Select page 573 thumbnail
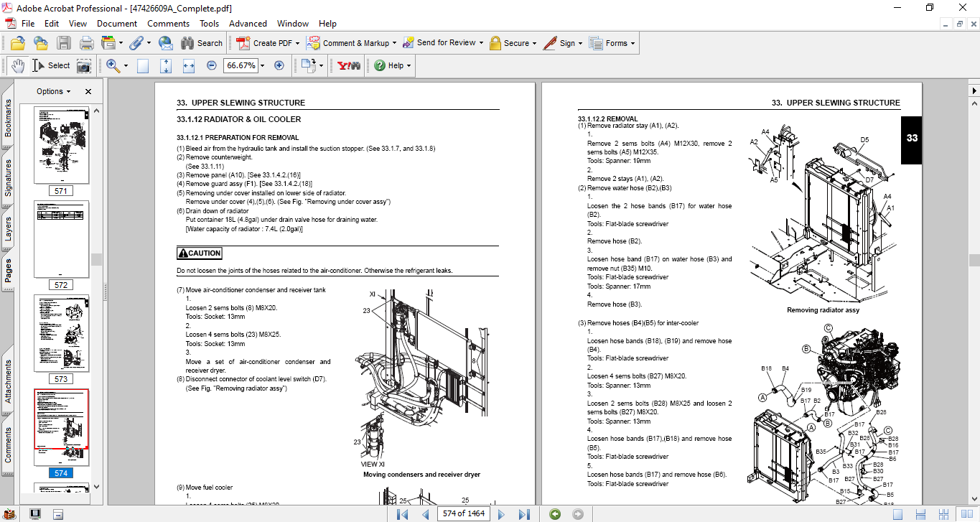 (x=61, y=333)
